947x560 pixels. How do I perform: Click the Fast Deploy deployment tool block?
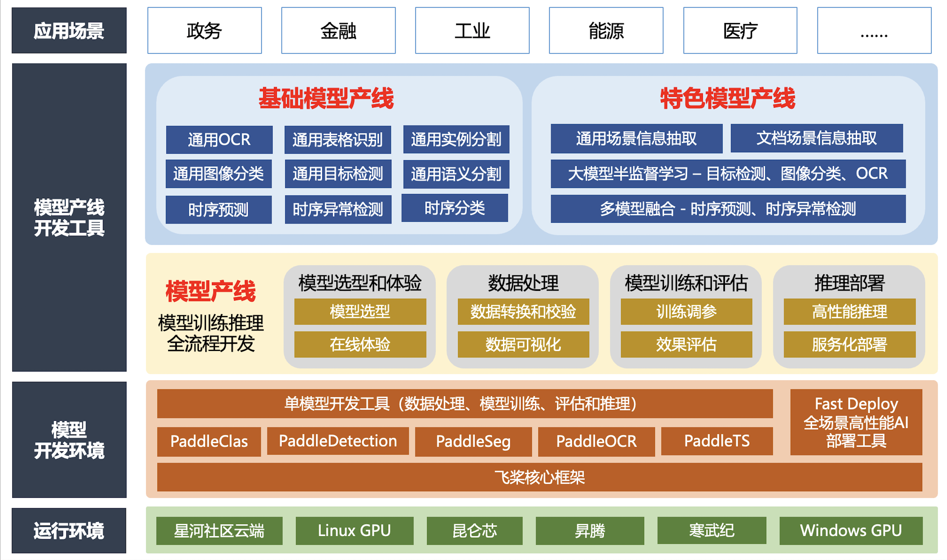(856, 422)
